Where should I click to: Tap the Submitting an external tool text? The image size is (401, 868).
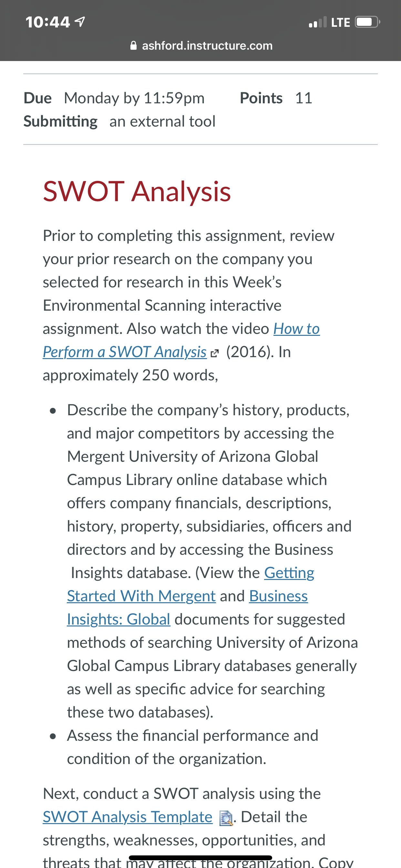[119, 121]
